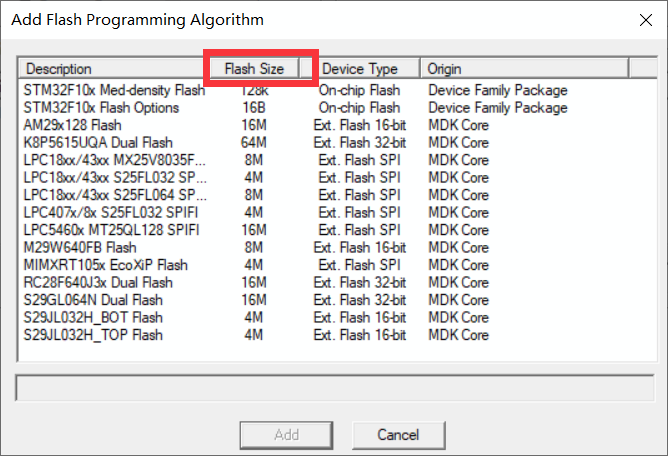668x456 pixels.
Task: Click Ext. Flash 32-bit of K8P5615UQA row
Action: click(360, 143)
